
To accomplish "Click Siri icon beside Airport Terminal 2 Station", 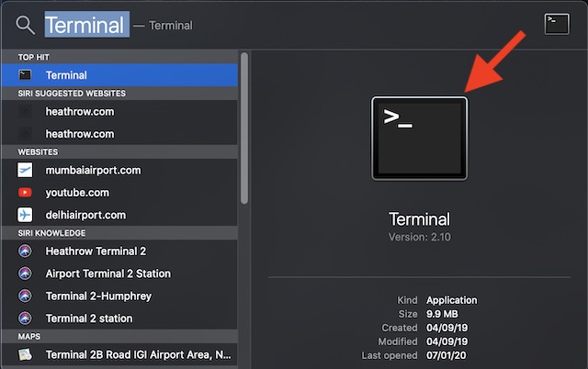I will (x=25, y=274).
